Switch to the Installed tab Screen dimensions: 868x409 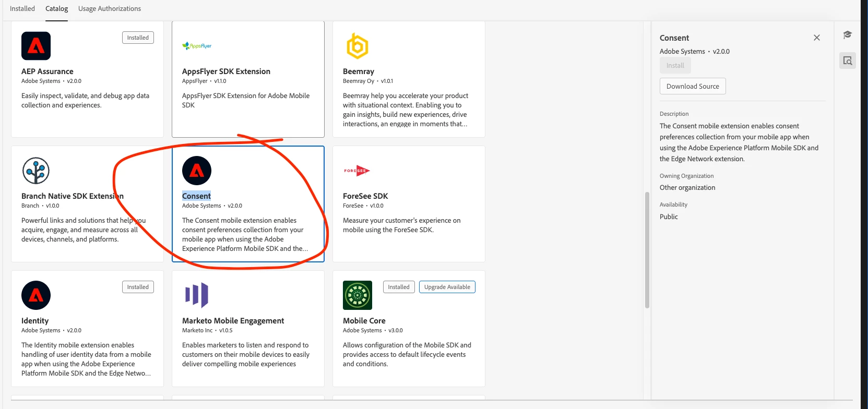[22, 8]
